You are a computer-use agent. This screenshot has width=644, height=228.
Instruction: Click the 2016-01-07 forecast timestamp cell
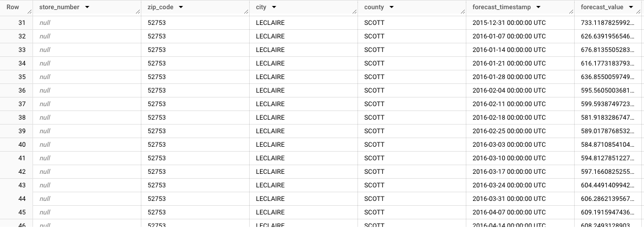click(x=509, y=36)
